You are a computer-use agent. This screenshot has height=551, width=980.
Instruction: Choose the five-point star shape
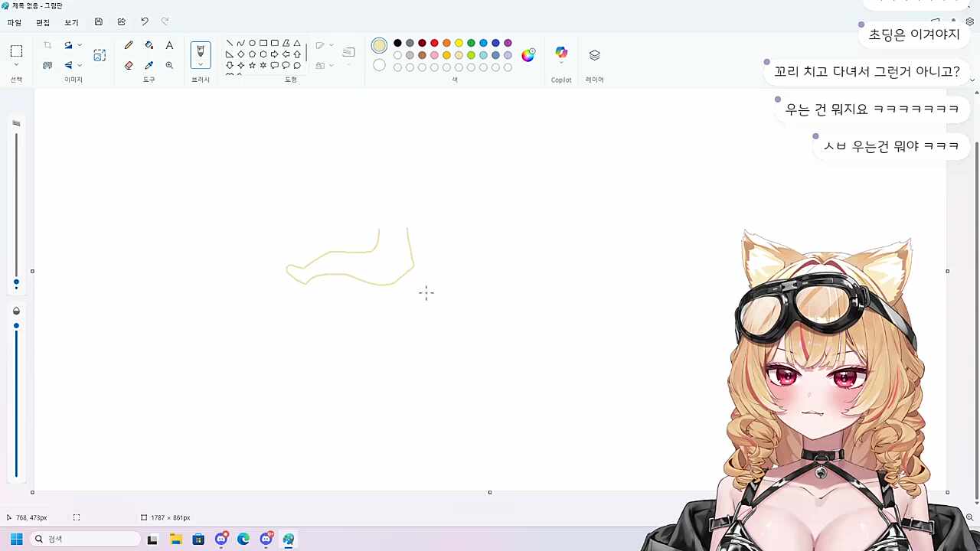click(x=252, y=66)
